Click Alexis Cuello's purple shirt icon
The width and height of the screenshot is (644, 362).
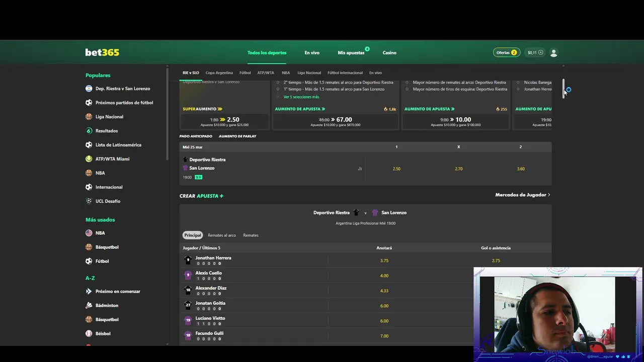click(188, 275)
